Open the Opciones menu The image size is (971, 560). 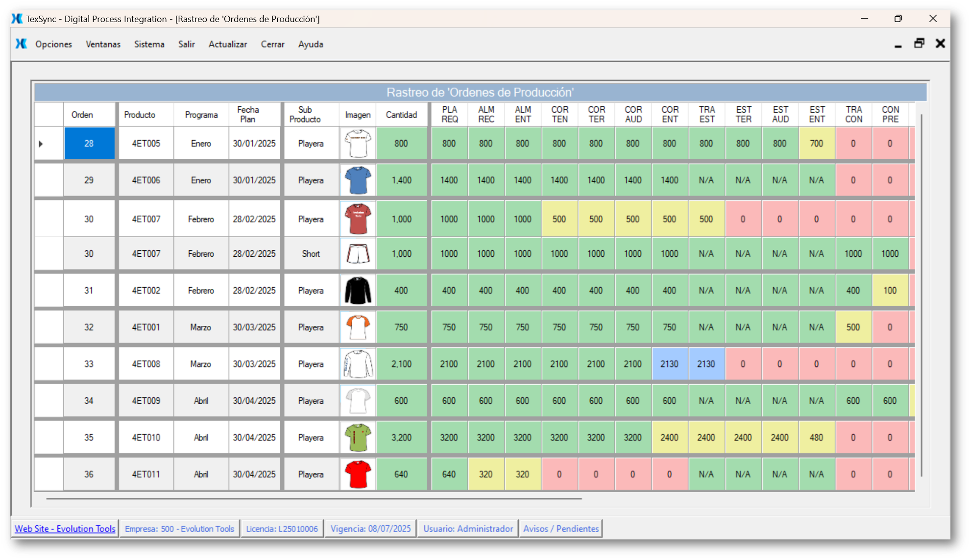53,44
